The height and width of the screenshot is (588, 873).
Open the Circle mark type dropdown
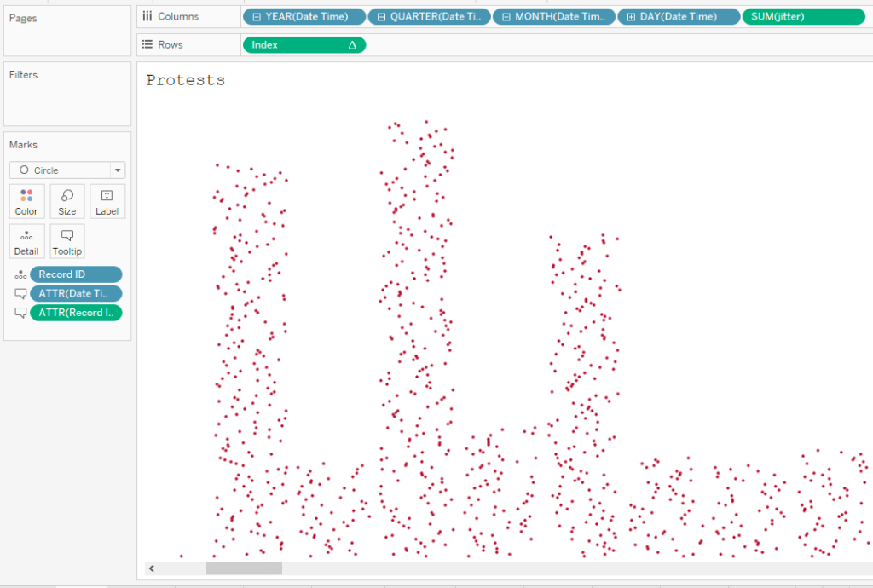118,170
